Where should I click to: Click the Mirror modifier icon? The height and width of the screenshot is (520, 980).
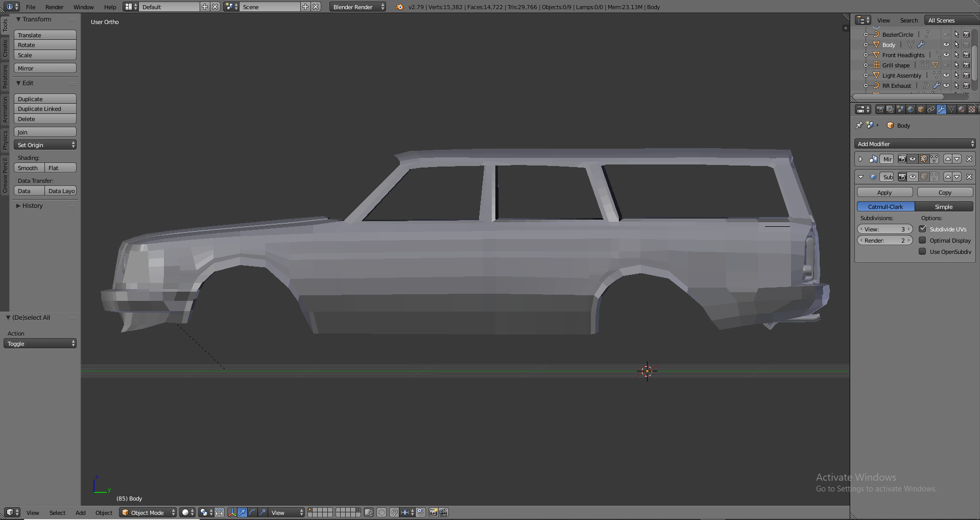pos(873,159)
